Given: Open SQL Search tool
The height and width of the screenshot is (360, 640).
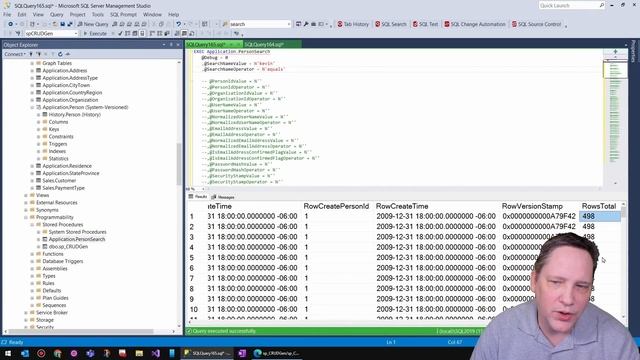Looking at the screenshot, I should (x=391, y=24).
